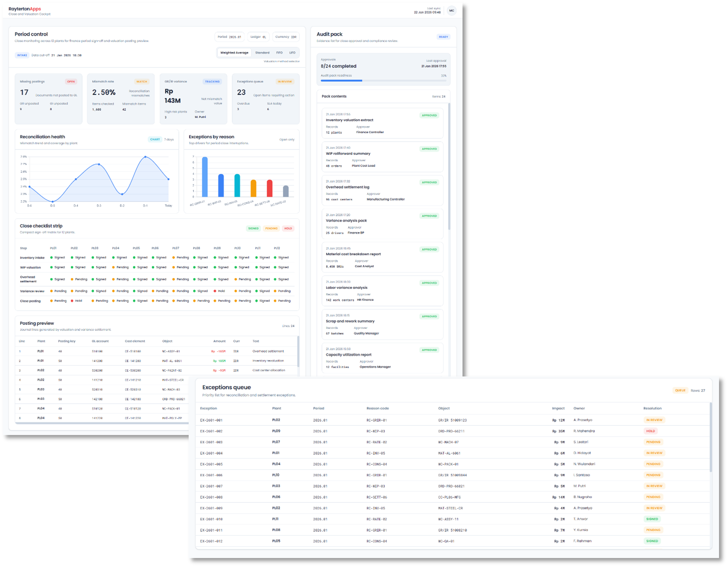Select the Standard valuation method tab
This screenshot has width=728, height=567.
pos(262,52)
